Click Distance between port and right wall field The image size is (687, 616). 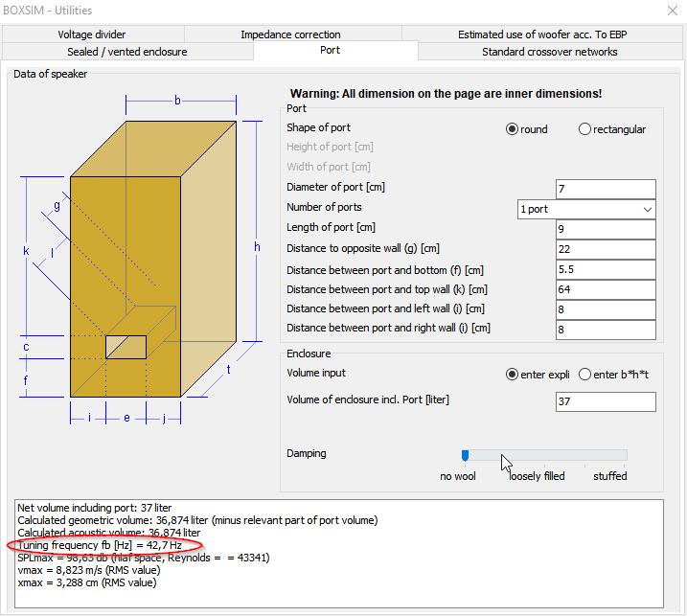click(606, 330)
